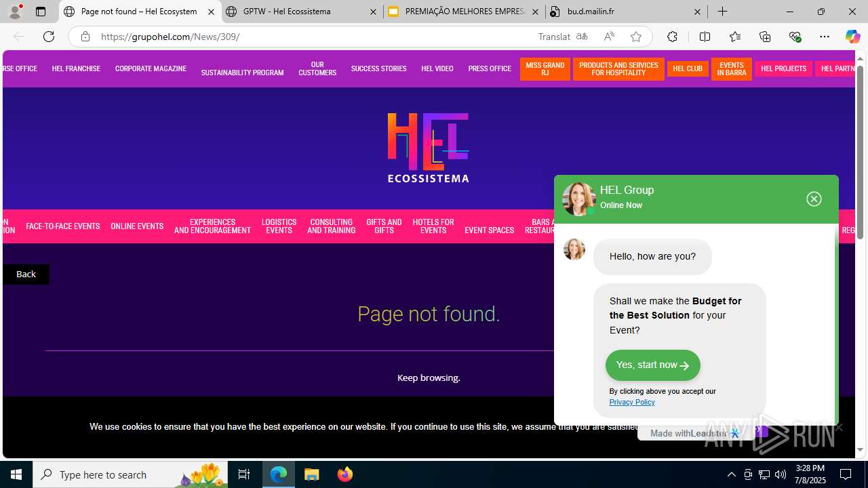Open the notification center icon
868x488 pixels.
pos(846,474)
